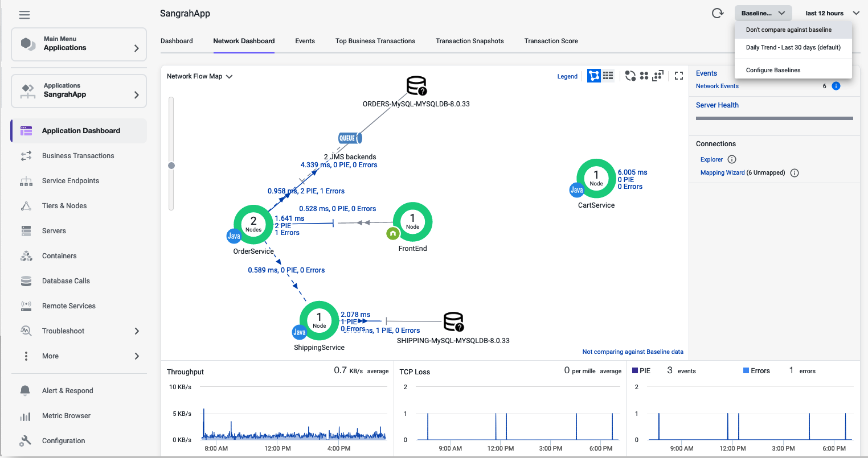Open Service Endpoints in sidebar
Screen dimensions: 868x458
(x=79, y=181)
